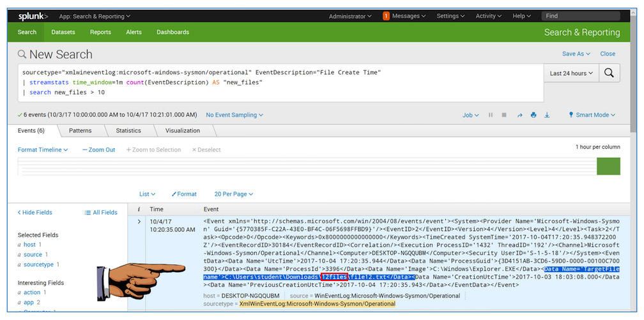644x320 pixels.
Task: Open the Format options
Action: point(184,194)
